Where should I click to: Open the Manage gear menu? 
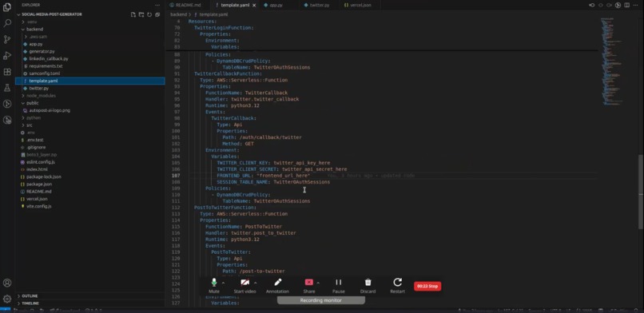7,299
